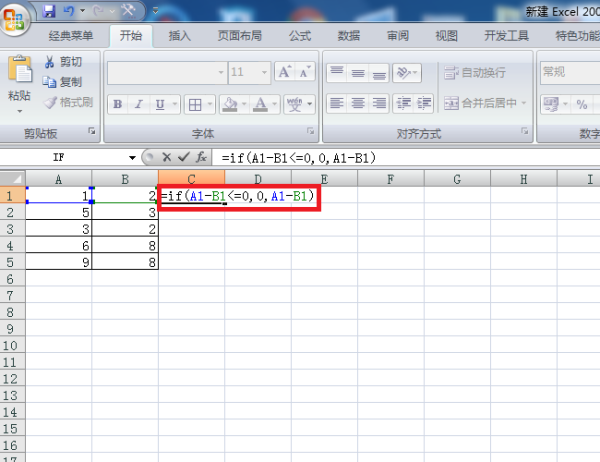Expand the Name Box dropdown arrow
600x462 pixels.
pyautogui.click(x=132, y=157)
